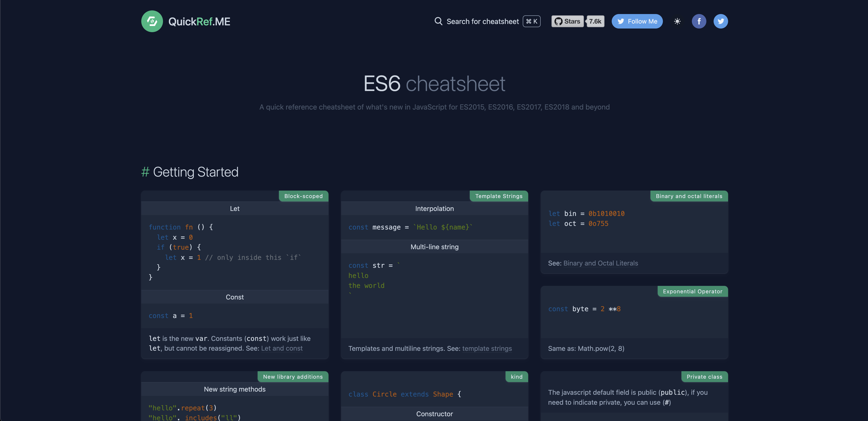Click the code 'function fn () {'
The image size is (868, 421).
pos(181,227)
